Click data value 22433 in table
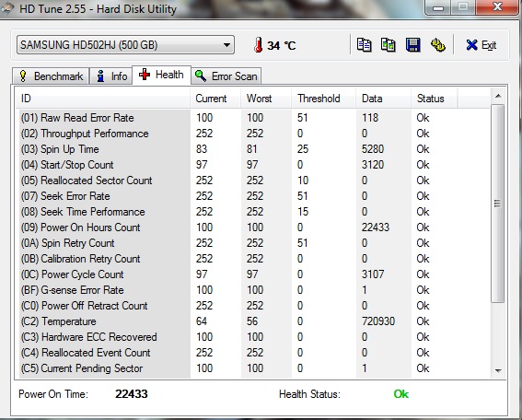This screenshot has width=522, height=420. click(x=376, y=227)
